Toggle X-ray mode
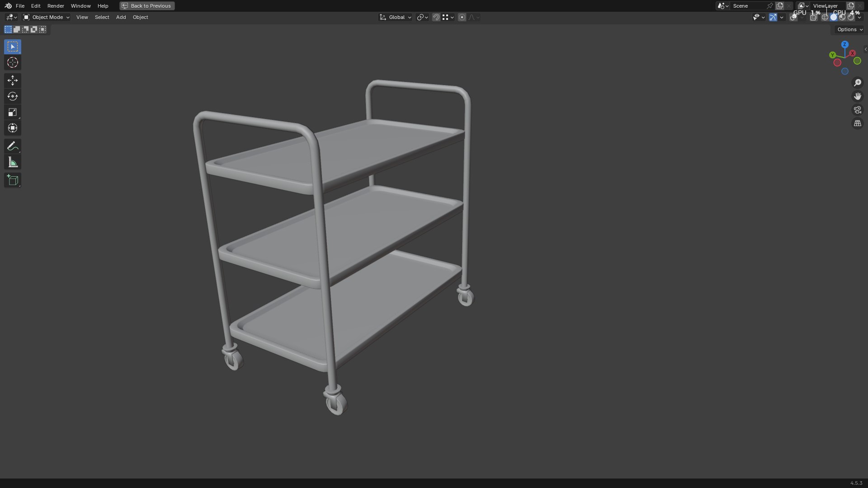Image resolution: width=868 pixels, height=488 pixels. point(813,17)
